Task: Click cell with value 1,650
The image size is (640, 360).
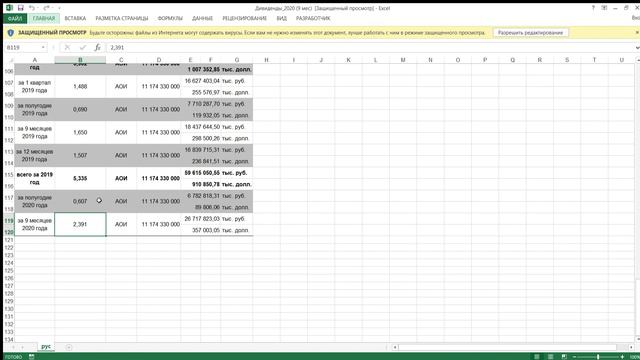Action: point(80,132)
